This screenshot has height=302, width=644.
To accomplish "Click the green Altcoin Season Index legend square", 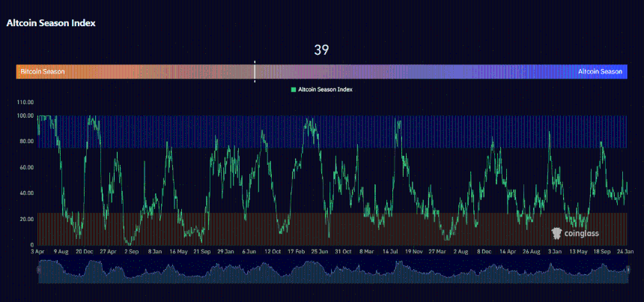I will [294, 89].
